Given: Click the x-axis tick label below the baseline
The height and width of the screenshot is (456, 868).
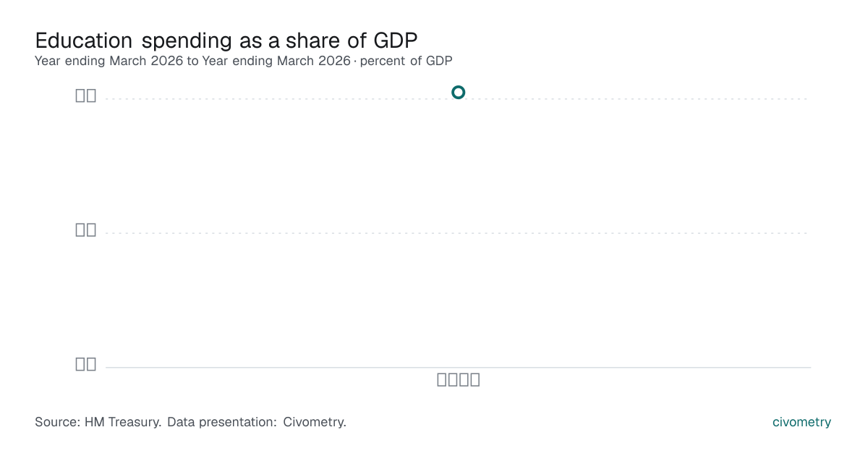Looking at the screenshot, I should [x=459, y=379].
